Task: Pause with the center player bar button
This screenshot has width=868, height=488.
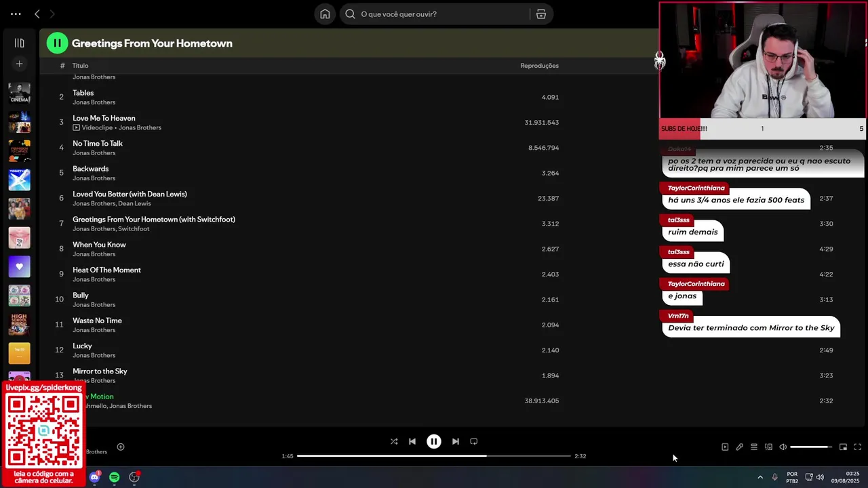Action: coord(434,441)
